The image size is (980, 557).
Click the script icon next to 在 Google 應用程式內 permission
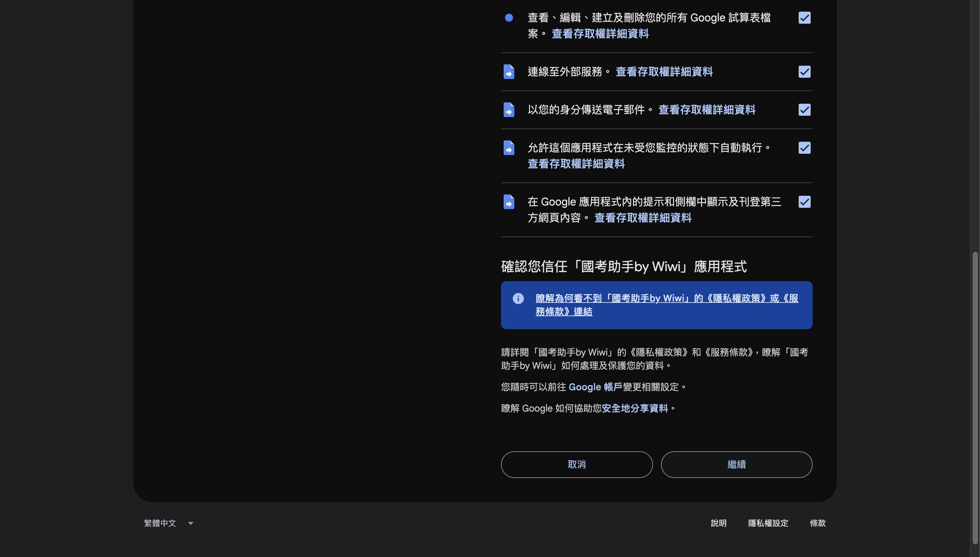tap(509, 201)
